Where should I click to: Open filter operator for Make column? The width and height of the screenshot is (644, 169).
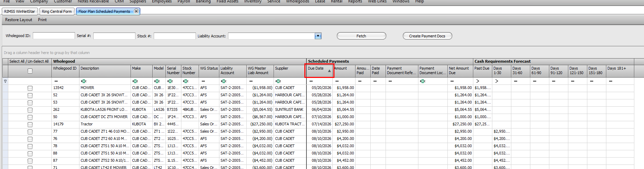135,81
